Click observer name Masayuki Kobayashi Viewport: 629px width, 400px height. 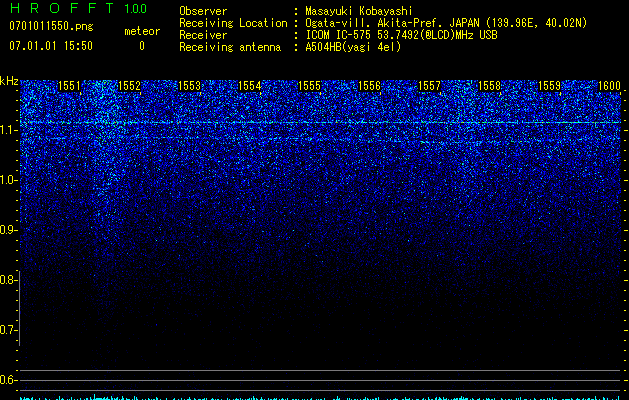pyautogui.click(x=359, y=11)
